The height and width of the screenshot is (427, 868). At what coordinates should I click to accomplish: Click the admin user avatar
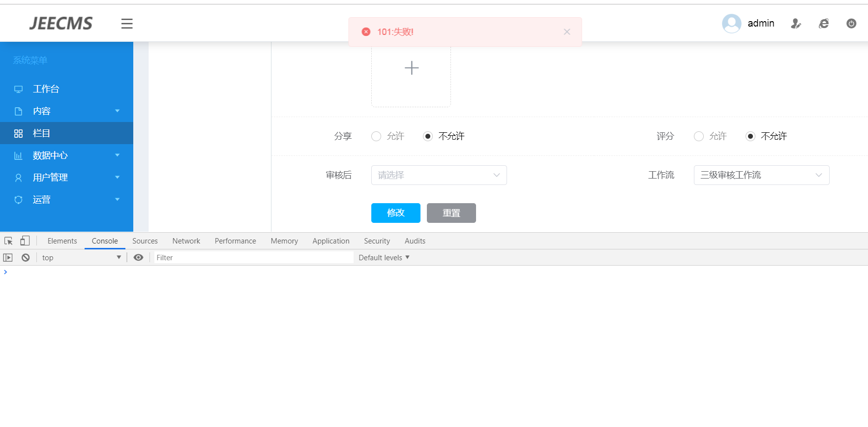point(731,24)
